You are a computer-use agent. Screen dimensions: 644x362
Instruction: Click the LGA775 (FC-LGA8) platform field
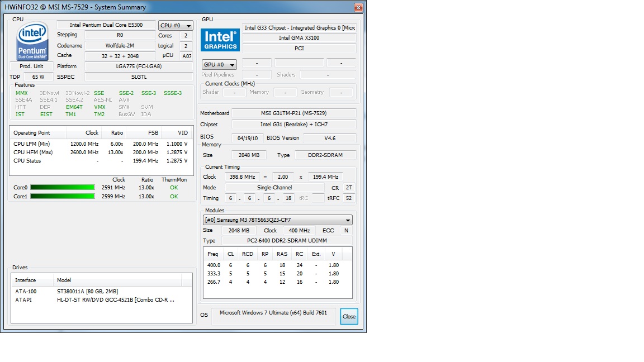(139, 66)
